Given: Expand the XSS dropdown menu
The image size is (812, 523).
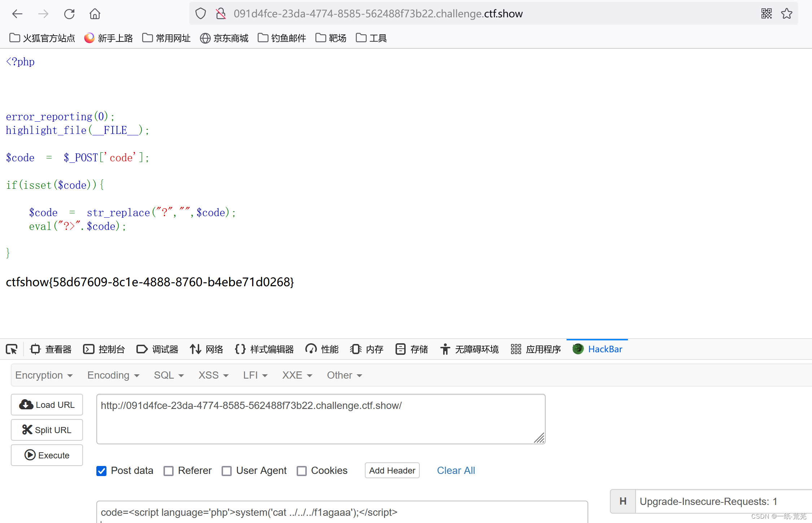Looking at the screenshot, I should [214, 375].
